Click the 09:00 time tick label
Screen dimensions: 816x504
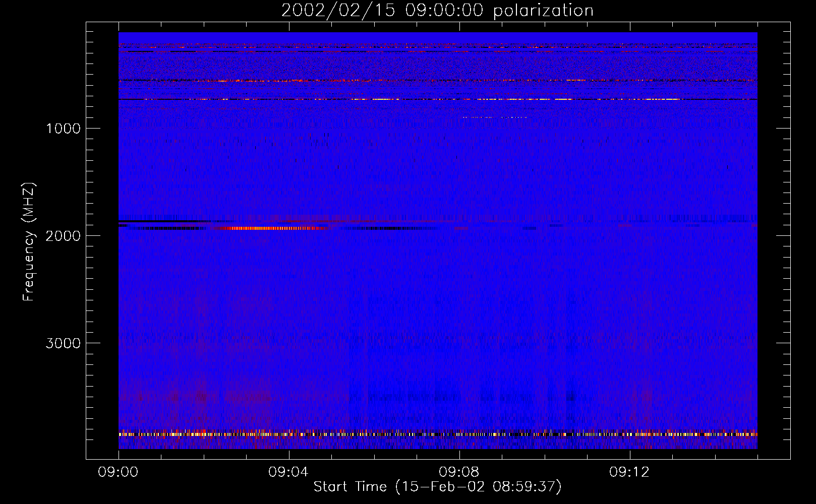pyautogui.click(x=118, y=472)
